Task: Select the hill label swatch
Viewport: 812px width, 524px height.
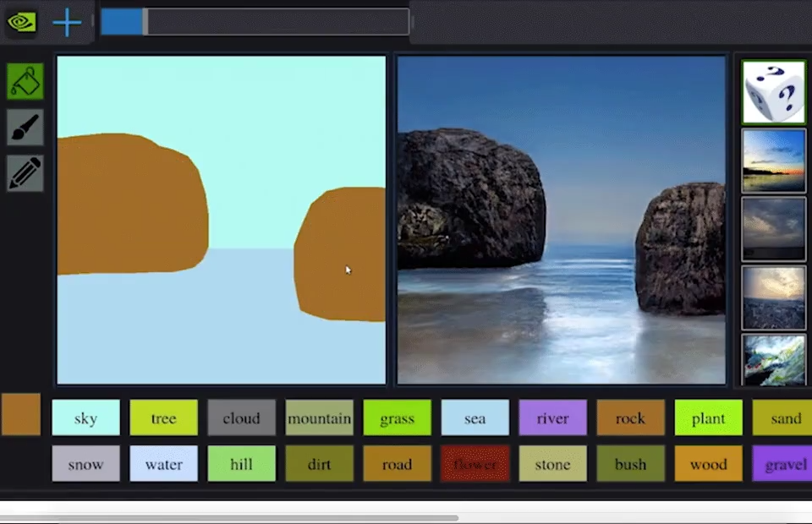Action: [241, 463]
